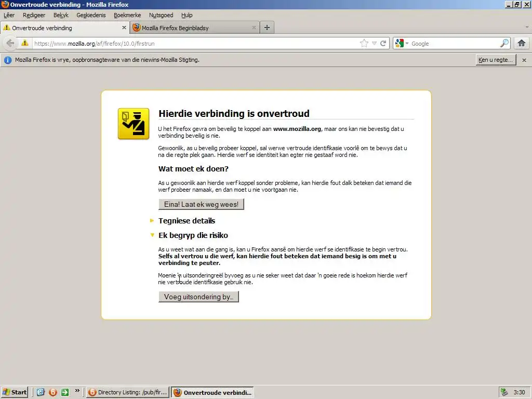Image resolution: width=532 pixels, height=399 pixels.
Task: Click the bold www.mozilla.org text
Action: (297, 129)
